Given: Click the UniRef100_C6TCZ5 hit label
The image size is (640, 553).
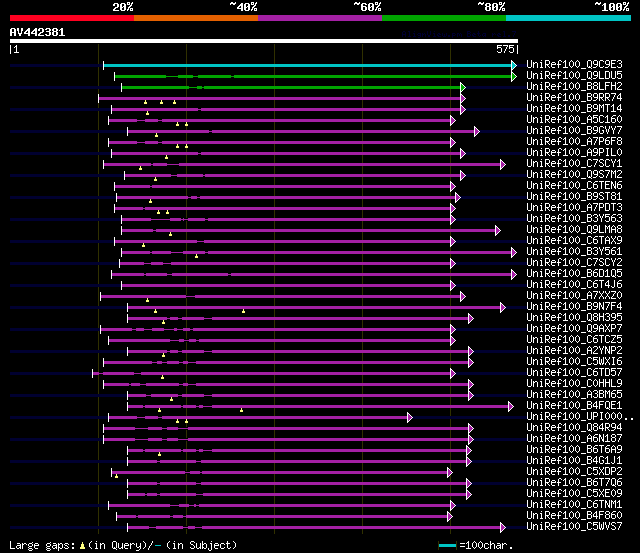Looking at the screenshot, I should 574,340.
